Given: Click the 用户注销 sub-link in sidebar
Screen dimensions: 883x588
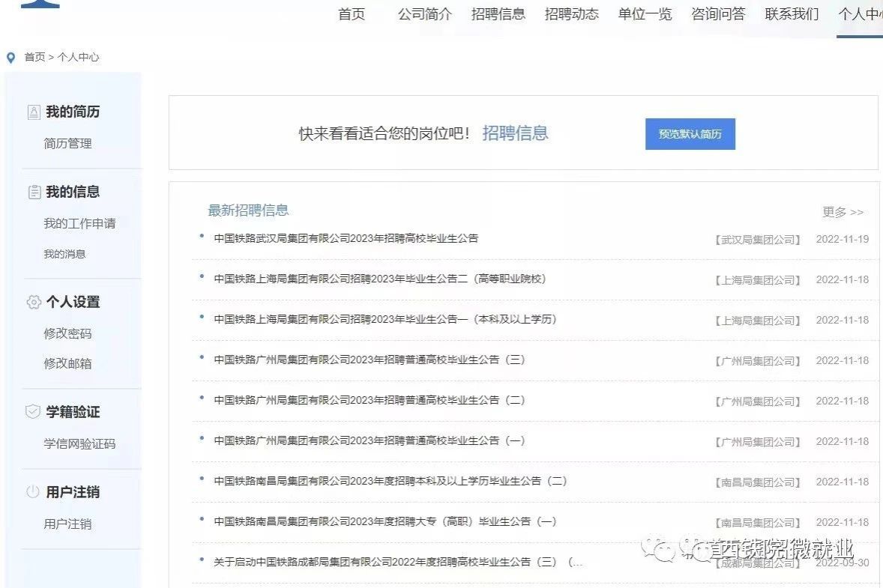Looking at the screenshot, I should (x=67, y=524).
